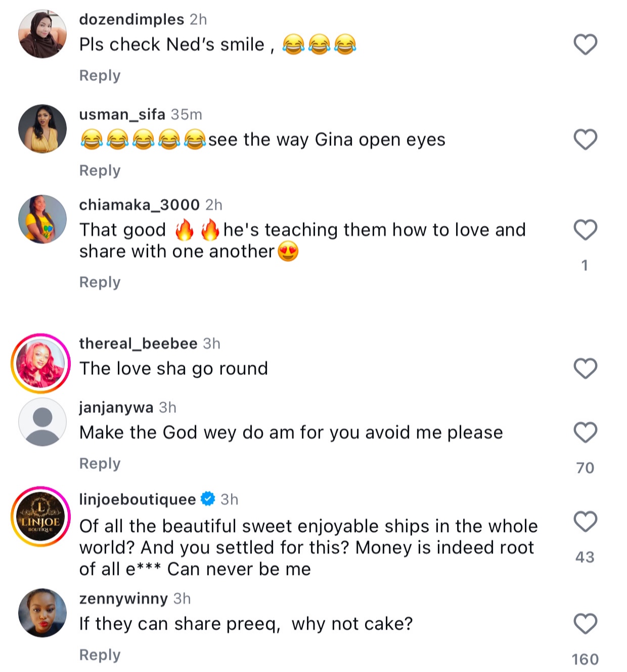Reply to janjanywa's comment
627x672 pixels.
pyautogui.click(x=100, y=464)
